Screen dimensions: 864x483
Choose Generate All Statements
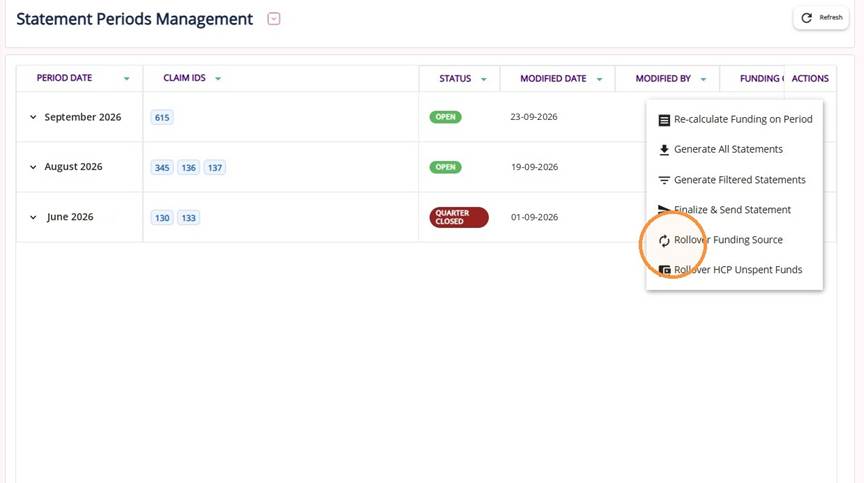coord(735,149)
